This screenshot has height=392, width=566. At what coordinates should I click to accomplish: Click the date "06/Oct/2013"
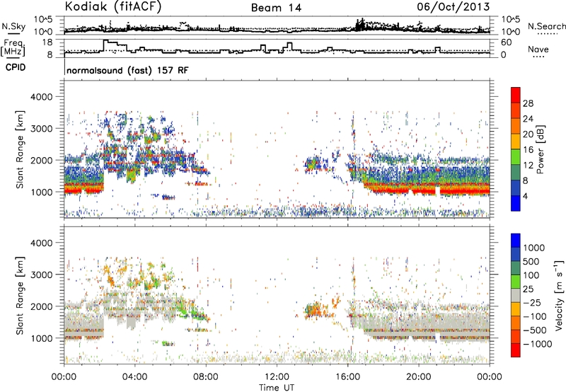454,6
